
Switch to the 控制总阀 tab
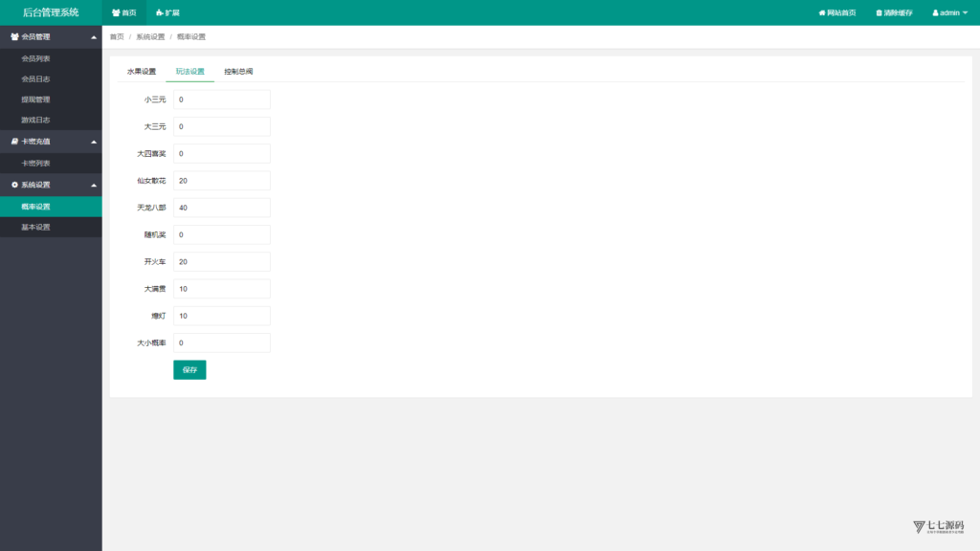(238, 72)
